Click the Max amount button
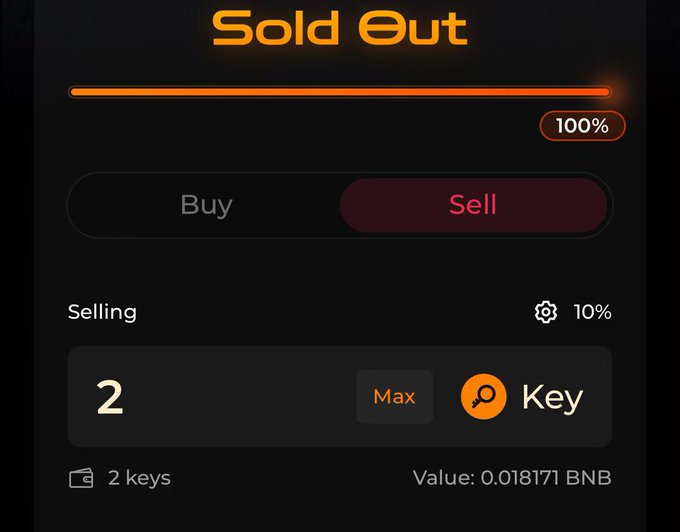Image resolution: width=680 pixels, height=532 pixels. pos(394,396)
